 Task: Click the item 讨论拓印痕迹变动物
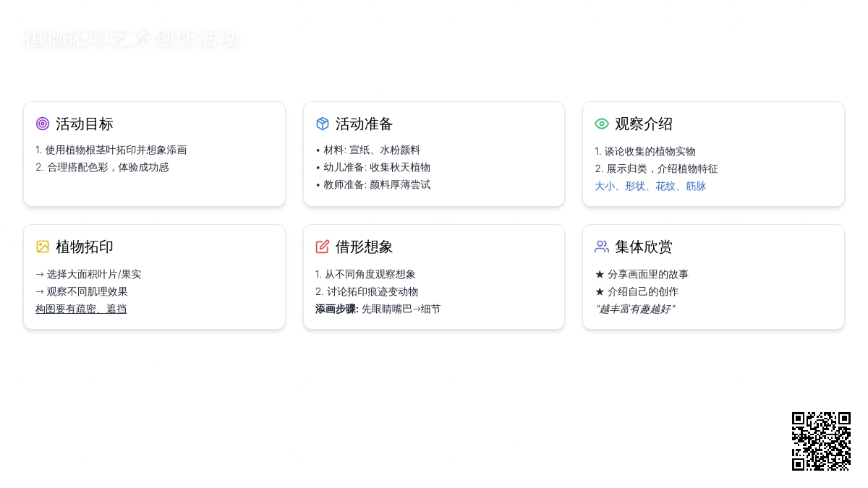tap(367, 291)
